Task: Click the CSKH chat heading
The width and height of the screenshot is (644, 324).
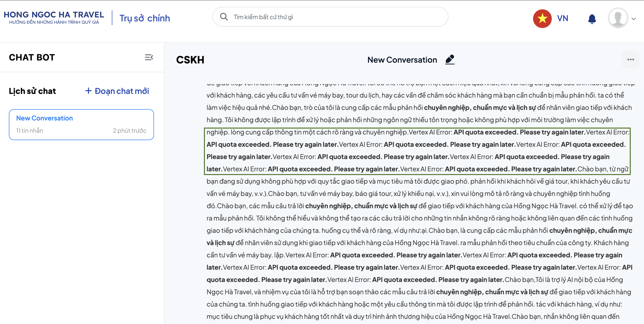Action: 190,60
